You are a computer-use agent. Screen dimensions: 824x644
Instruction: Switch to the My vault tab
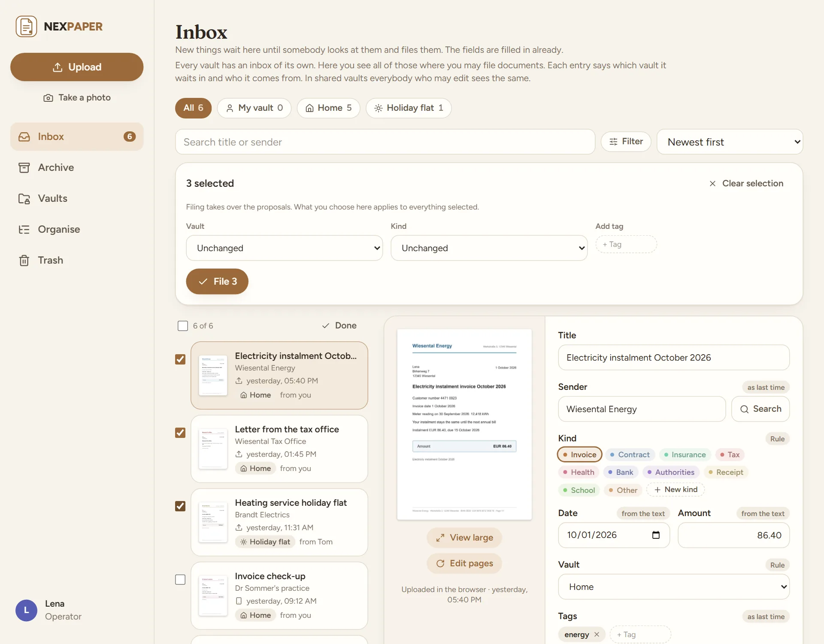tap(254, 108)
